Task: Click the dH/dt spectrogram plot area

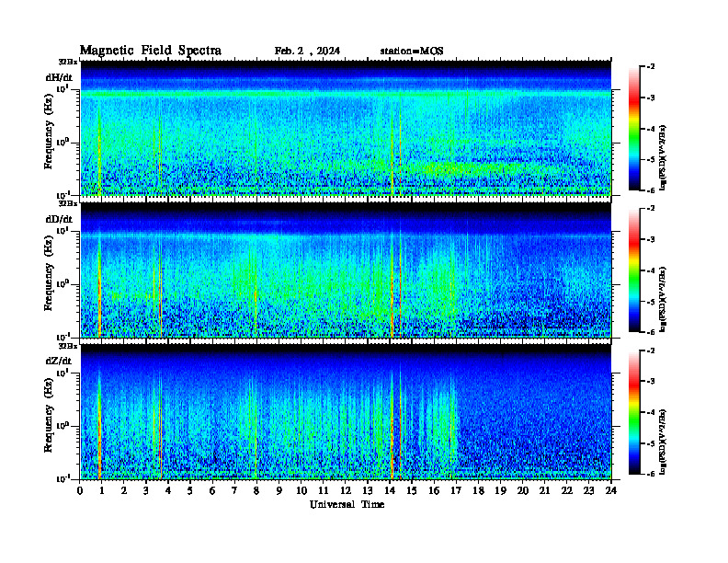Action: [346, 128]
